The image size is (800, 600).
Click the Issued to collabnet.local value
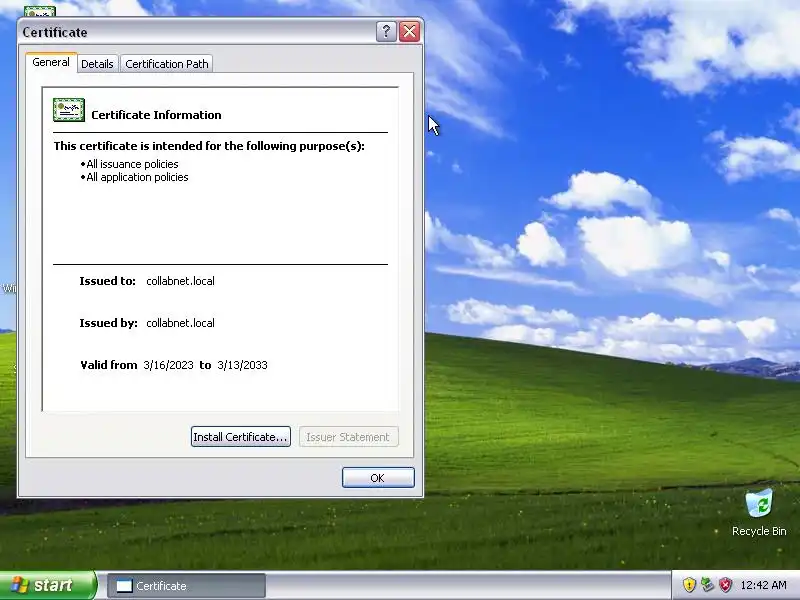[180, 281]
